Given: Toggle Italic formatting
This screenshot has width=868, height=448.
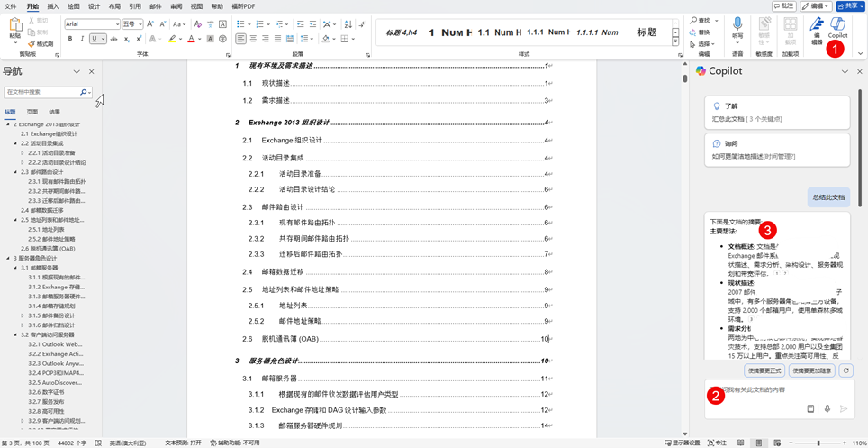Looking at the screenshot, I should click(x=82, y=39).
